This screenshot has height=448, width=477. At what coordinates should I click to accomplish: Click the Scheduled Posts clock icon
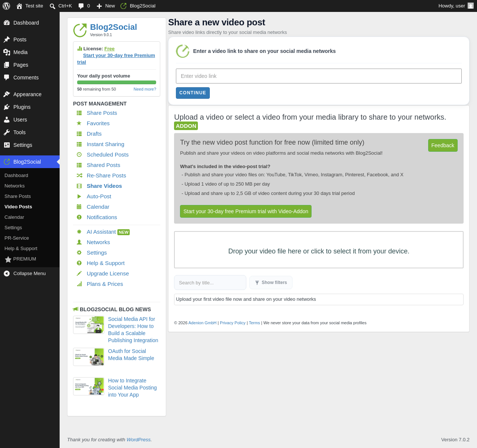(79, 154)
